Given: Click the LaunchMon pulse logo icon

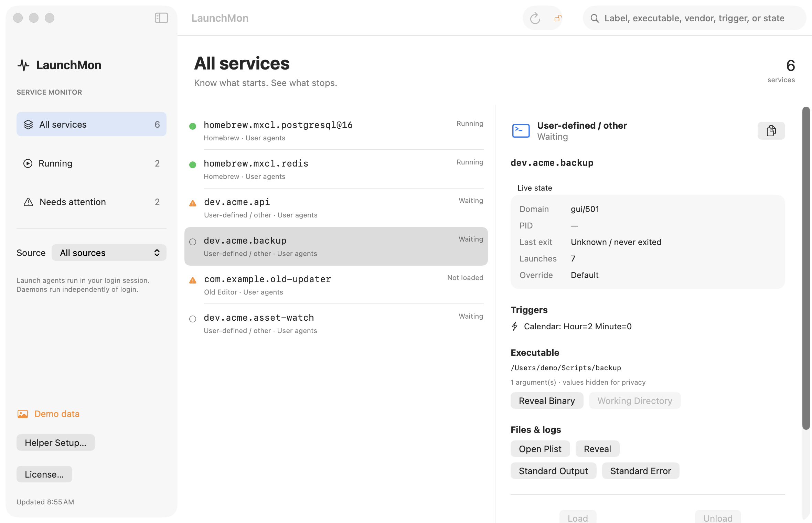Looking at the screenshot, I should click(23, 65).
